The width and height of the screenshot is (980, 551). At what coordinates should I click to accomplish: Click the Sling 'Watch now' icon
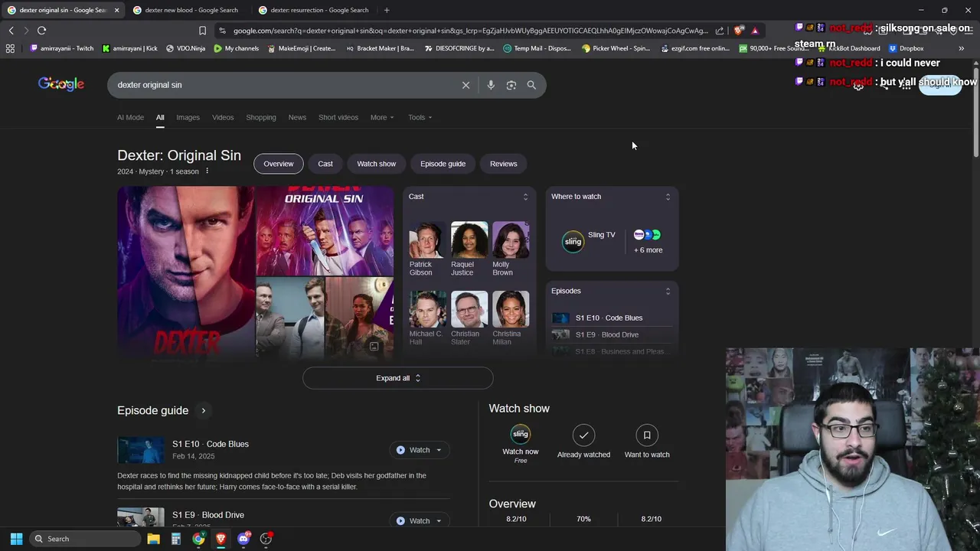(521, 435)
